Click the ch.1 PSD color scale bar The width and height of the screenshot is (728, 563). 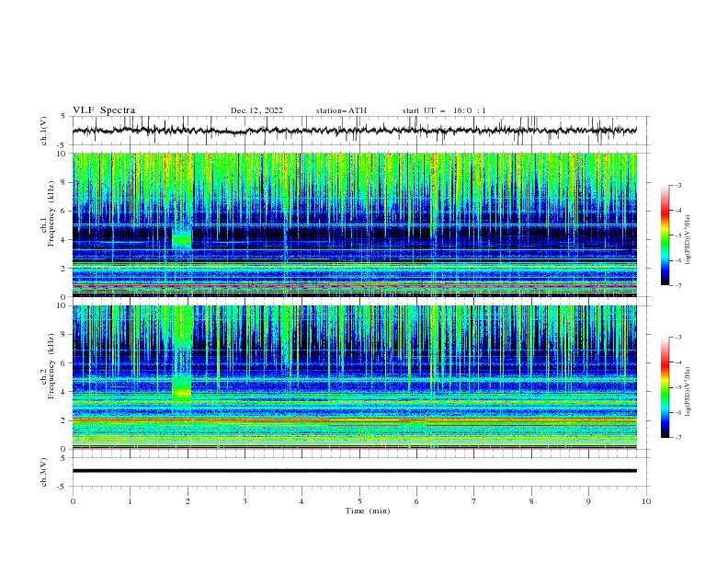point(665,236)
